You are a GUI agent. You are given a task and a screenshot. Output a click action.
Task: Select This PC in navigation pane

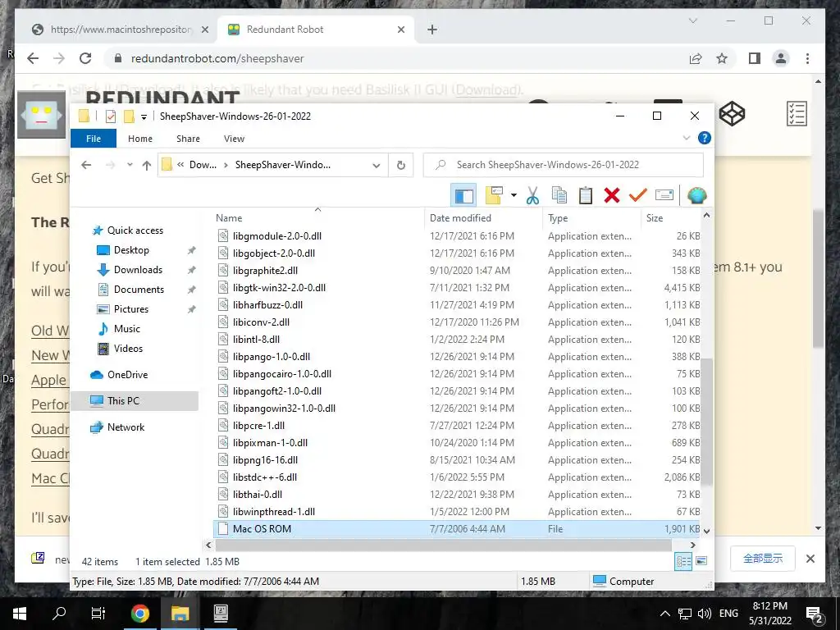pyautogui.click(x=135, y=400)
